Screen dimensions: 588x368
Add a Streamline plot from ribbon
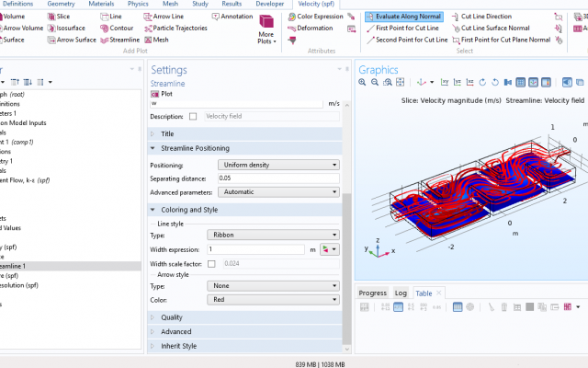[120, 40]
